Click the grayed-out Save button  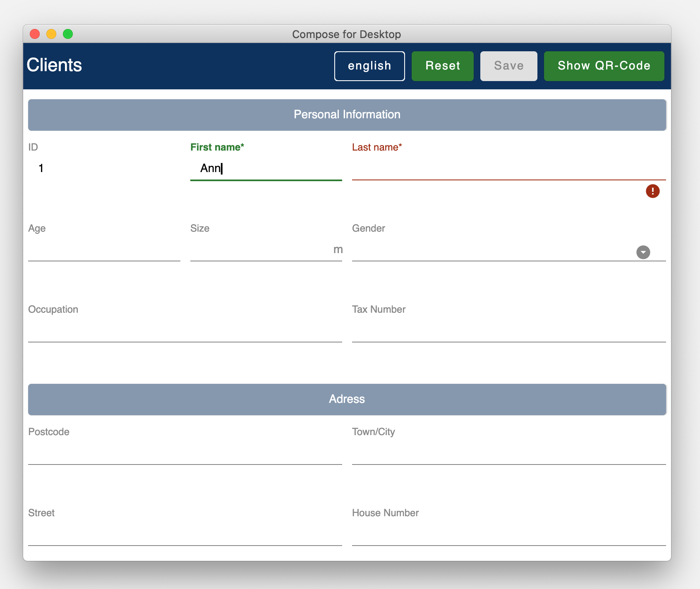(x=508, y=66)
